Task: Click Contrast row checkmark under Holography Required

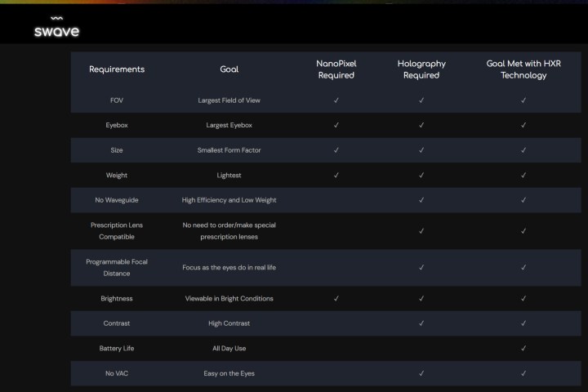Action: pos(421,323)
